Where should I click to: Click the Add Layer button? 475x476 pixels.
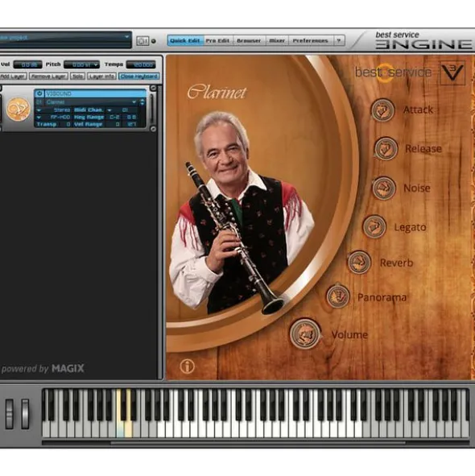pos(13,77)
